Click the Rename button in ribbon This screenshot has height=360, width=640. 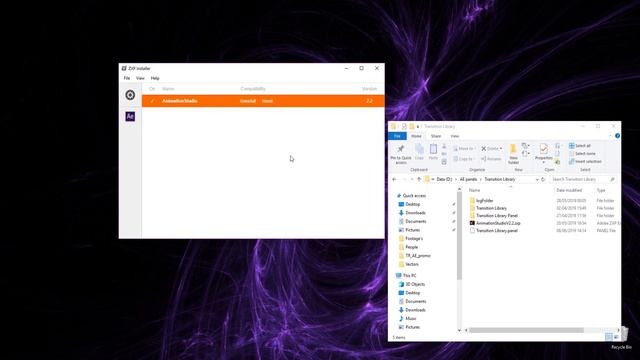click(491, 159)
